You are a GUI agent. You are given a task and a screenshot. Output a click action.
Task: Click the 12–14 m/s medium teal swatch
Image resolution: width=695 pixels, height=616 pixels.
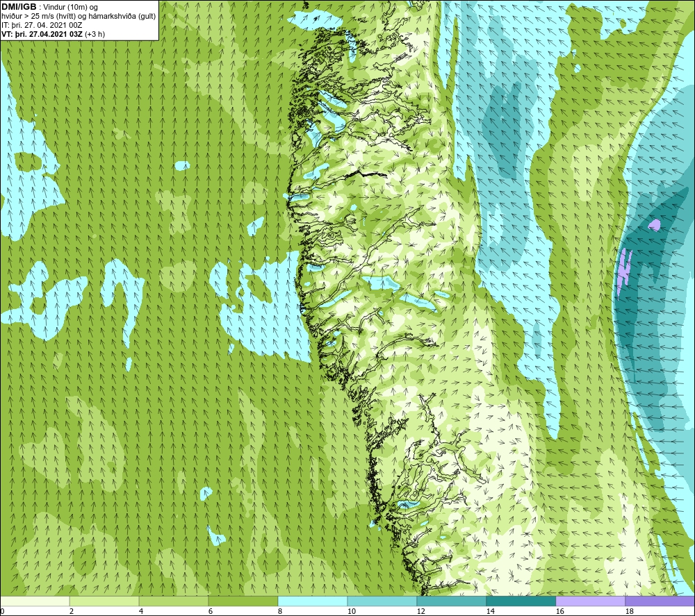click(451, 601)
